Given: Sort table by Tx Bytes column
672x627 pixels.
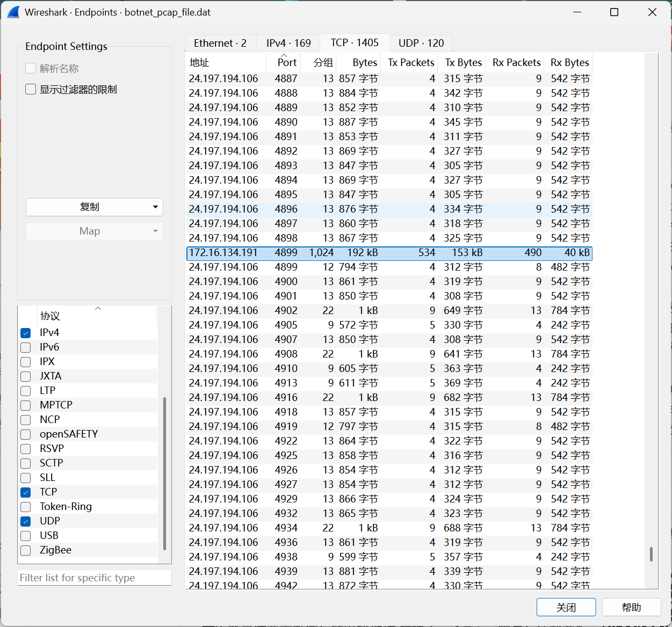Looking at the screenshot, I should 462,62.
